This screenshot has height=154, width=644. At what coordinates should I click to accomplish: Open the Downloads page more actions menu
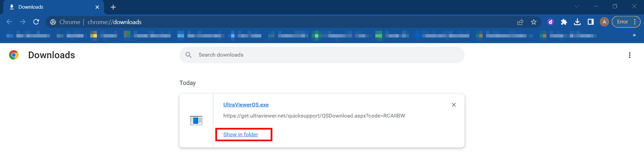[630, 55]
